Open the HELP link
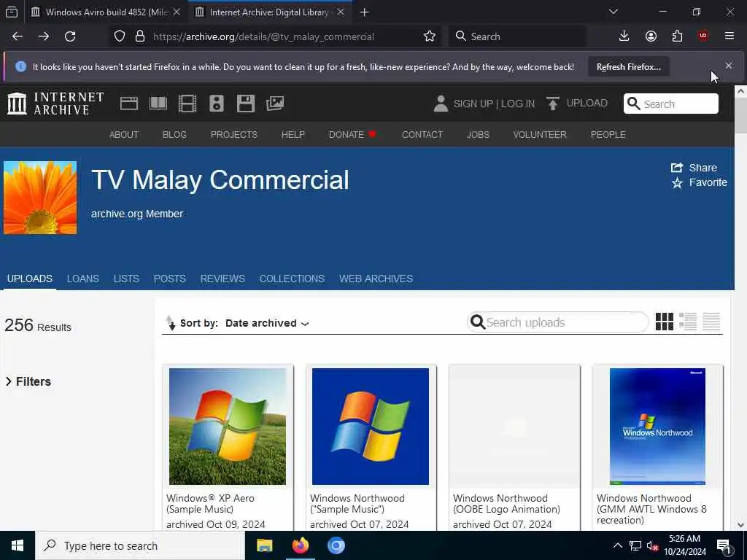This screenshot has height=560, width=747. click(x=293, y=135)
